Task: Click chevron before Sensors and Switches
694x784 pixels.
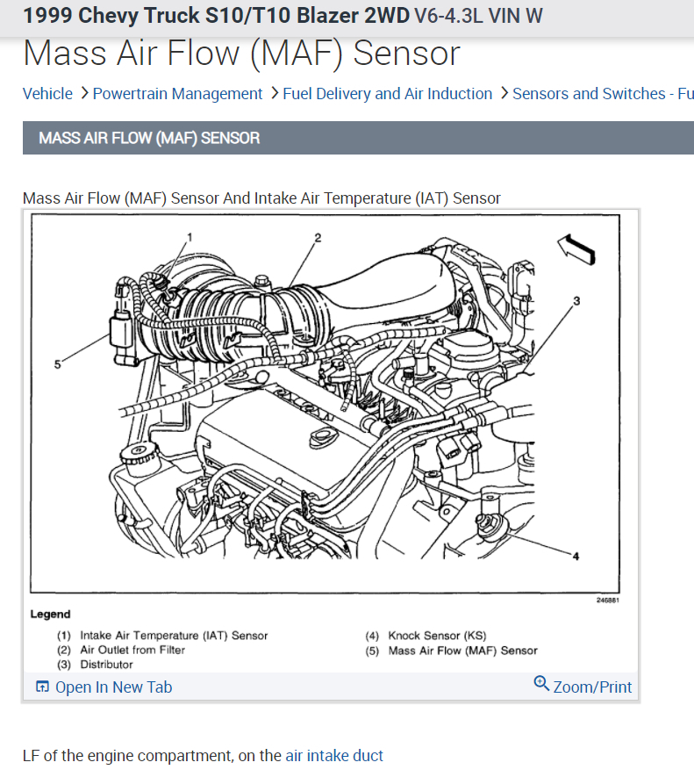Action: [x=504, y=93]
